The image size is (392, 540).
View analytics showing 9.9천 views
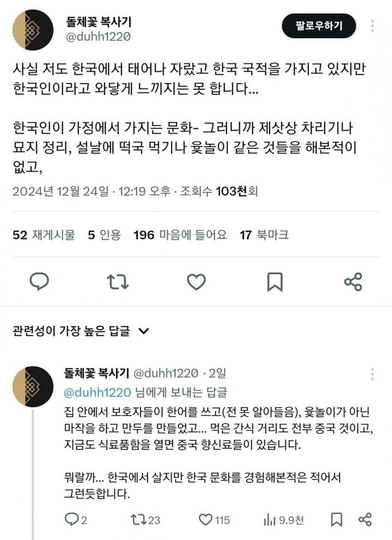pyautogui.click(x=283, y=520)
